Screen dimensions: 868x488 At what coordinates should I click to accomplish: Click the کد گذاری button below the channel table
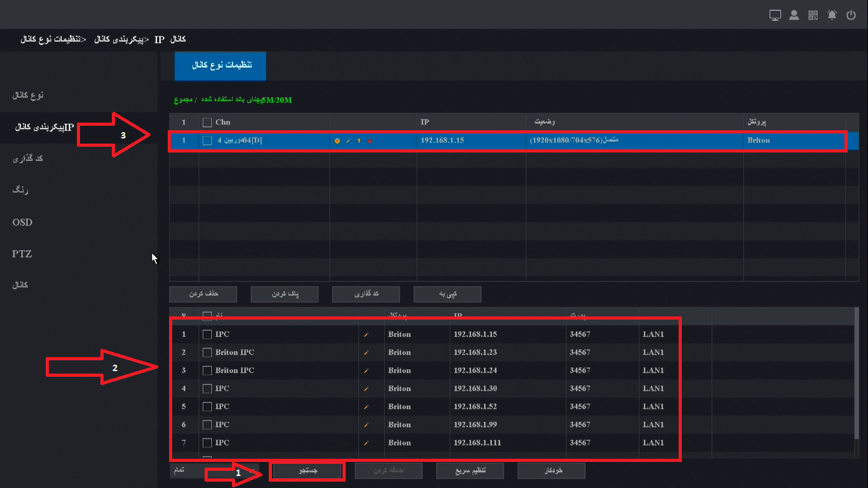tap(366, 294)
